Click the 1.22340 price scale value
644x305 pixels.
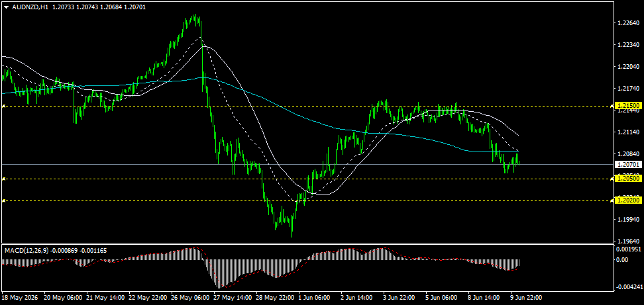coord(628,45)
